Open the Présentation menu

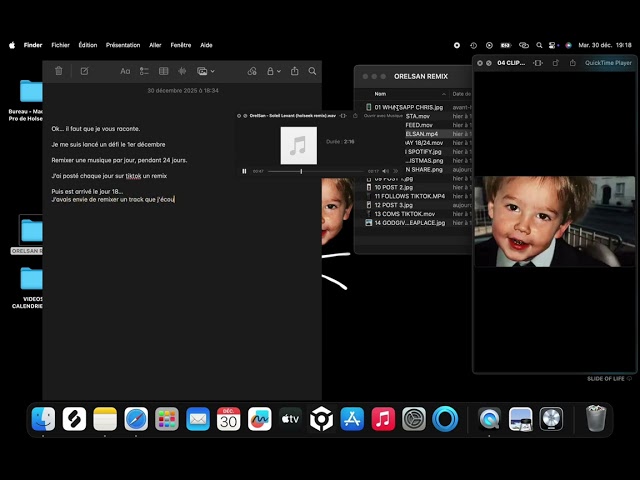123,45
